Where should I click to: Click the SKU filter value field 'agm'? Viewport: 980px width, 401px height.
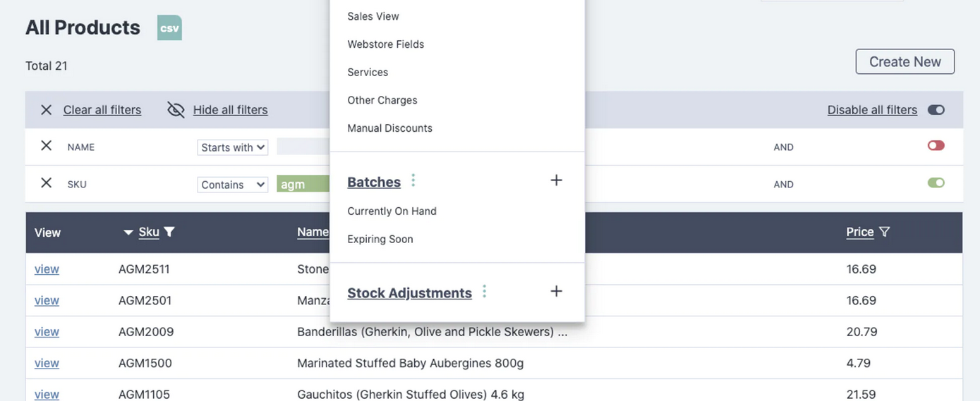click(x=303, y=185)
